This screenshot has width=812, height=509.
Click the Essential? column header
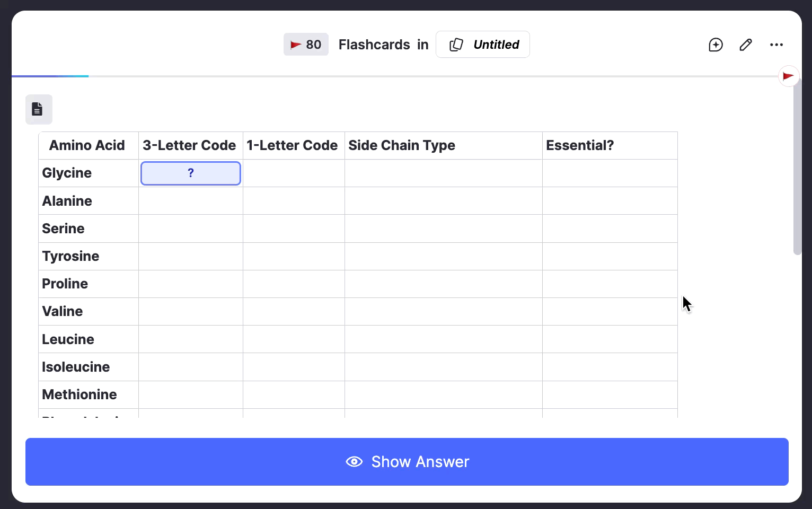580,145
